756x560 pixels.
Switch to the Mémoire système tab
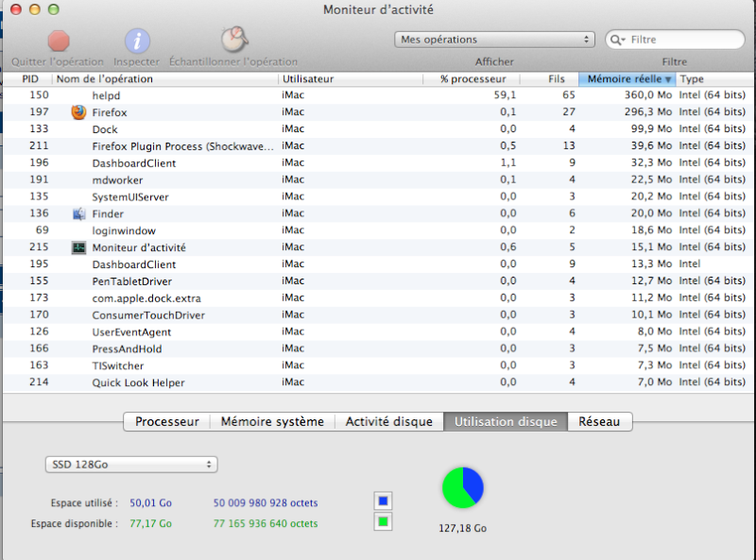(x=272, y=422)
